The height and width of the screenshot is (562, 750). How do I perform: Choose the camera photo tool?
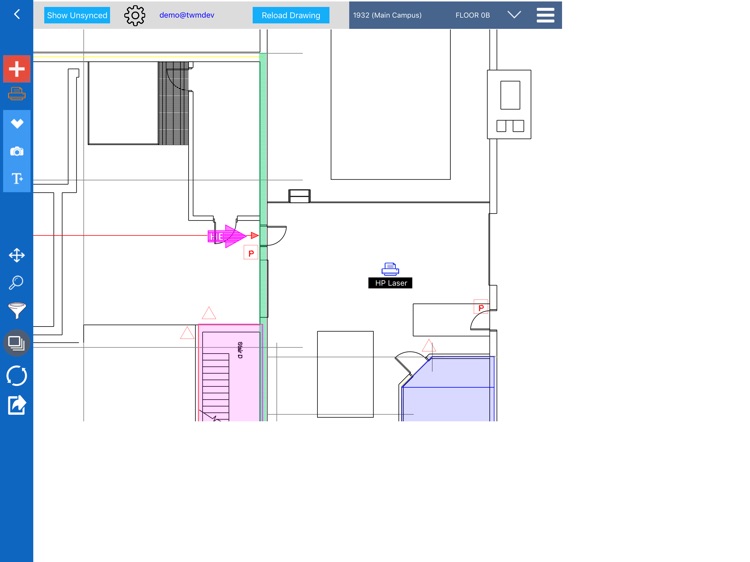tap(17, 152)
